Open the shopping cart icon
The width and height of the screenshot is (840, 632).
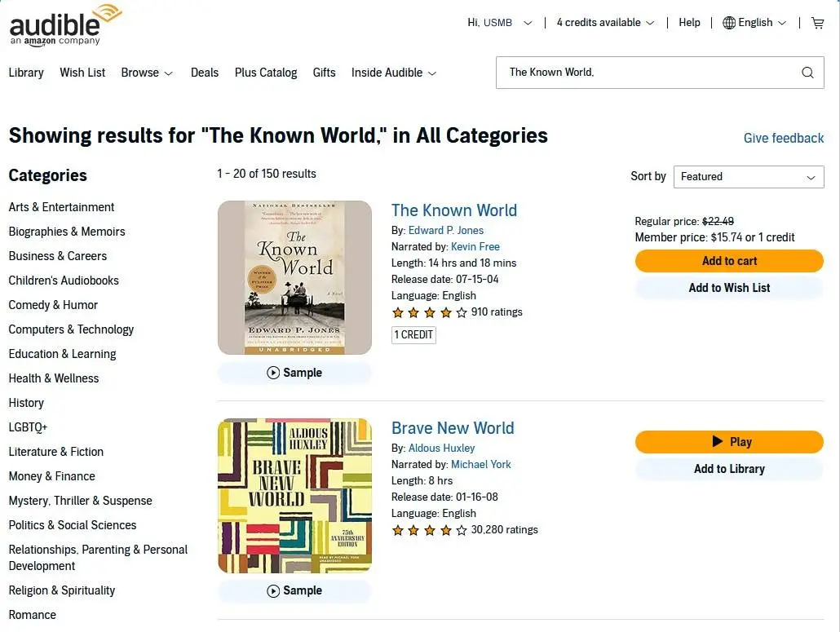[817, 23]
